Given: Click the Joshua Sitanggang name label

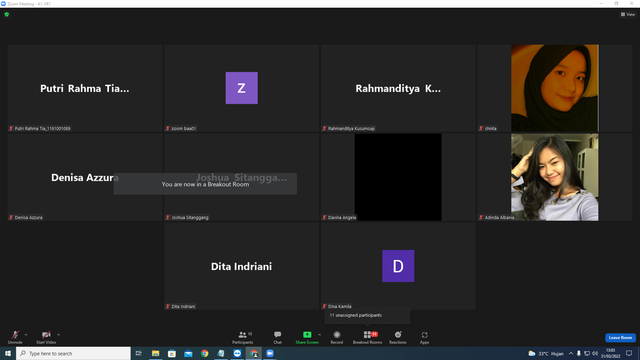Looking at the screenshot, I should [190, 218].
